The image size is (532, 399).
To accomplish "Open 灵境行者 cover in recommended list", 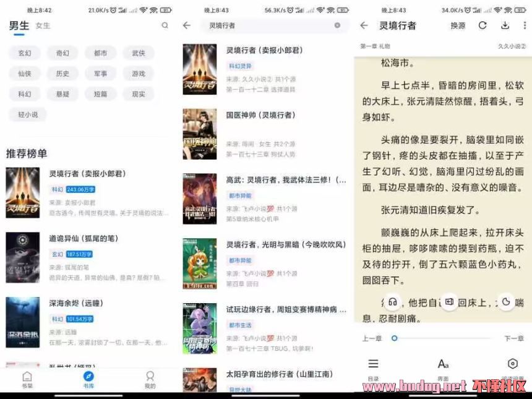I will point(23,192).
